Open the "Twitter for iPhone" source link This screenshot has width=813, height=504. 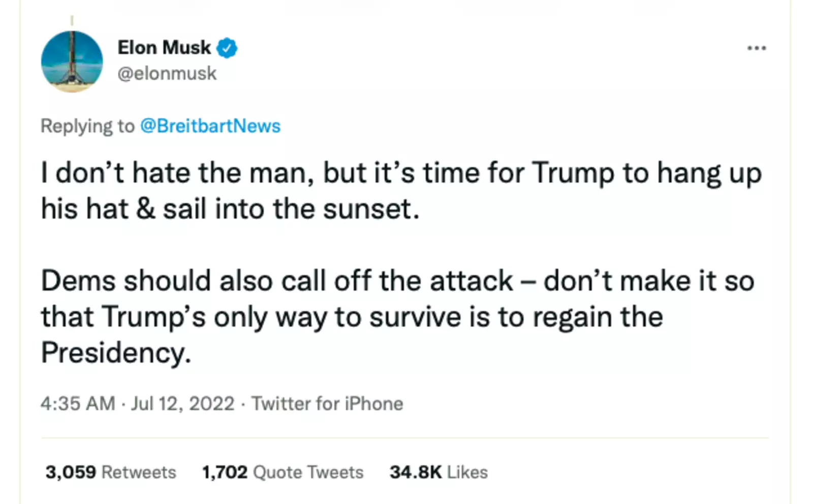(x=327, y=404)
